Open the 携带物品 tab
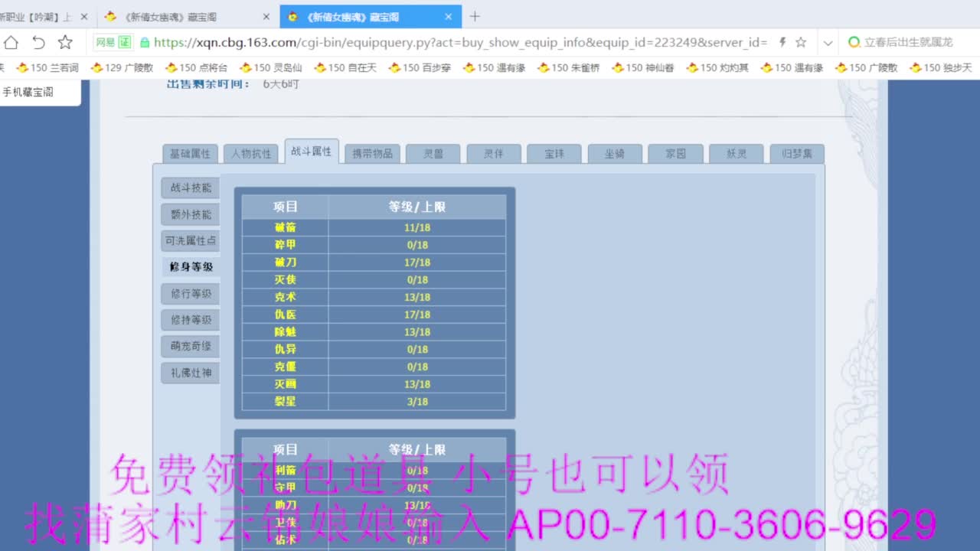Image resolution: width=980 pixels, height=551 pixels. click(372, 154)
